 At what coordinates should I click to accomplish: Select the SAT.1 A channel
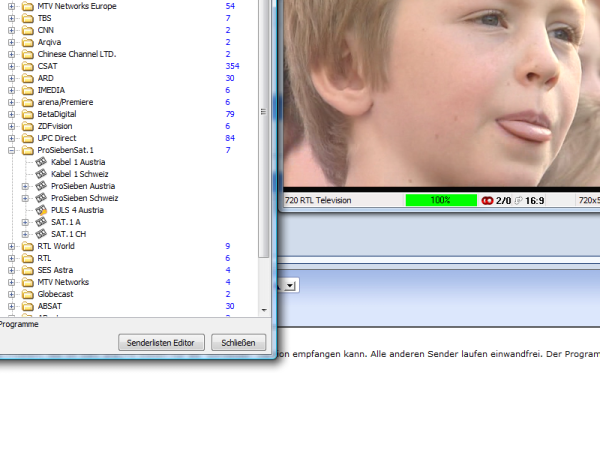pyautogui.click(x=66, y=222)
